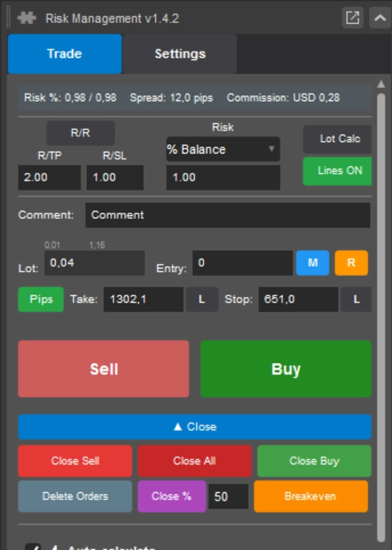This screenshot has height=550, width=392.
Task: Edit the close percentage field showing 50
Action: click(229, 496)
